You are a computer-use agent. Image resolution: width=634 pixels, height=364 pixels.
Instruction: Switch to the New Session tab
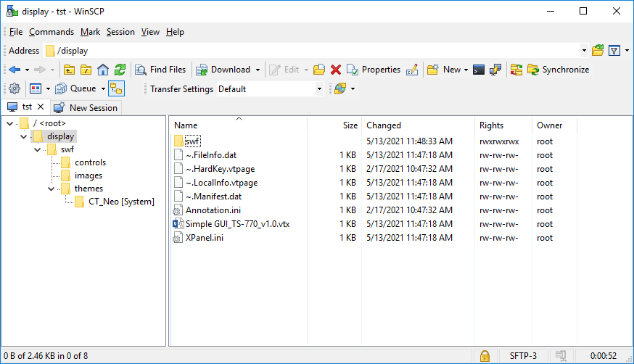pos(86,107)
